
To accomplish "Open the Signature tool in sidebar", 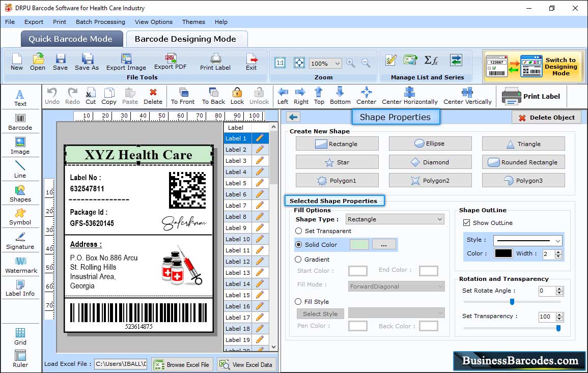I will tap(20, 241).
